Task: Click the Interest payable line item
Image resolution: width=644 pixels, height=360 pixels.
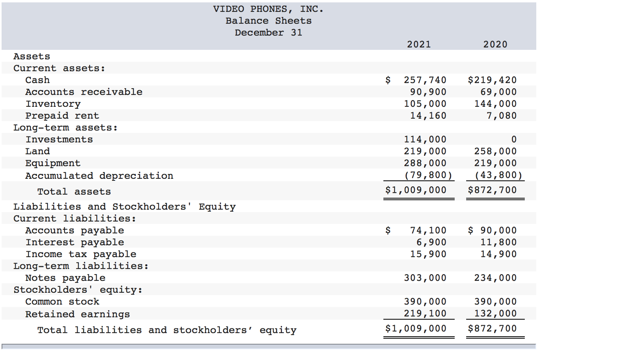Action: click(x=74, y=242)
